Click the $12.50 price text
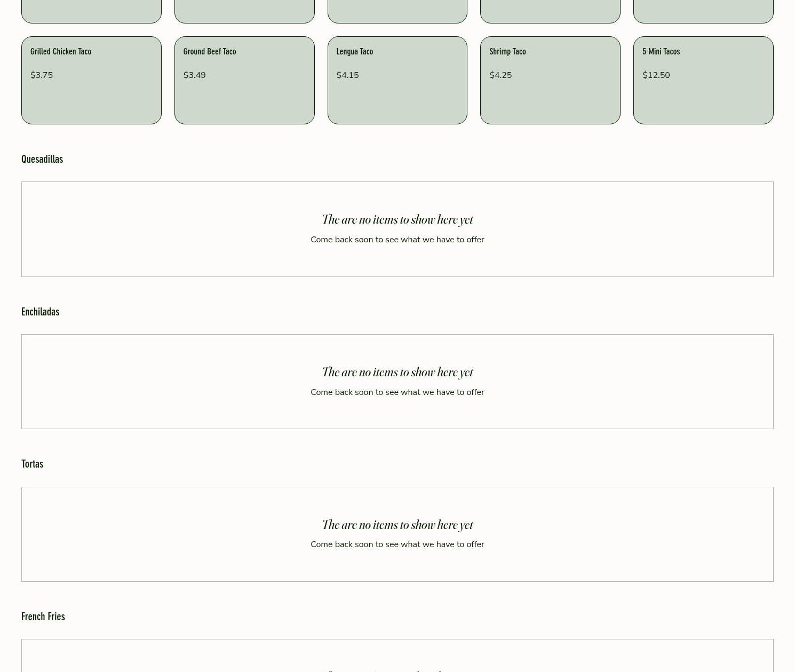 pos(656,75)
